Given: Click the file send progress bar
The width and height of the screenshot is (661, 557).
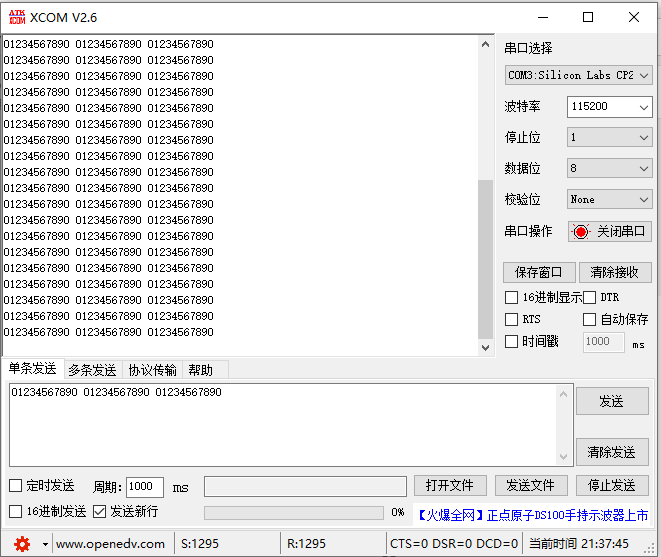Looking at the screenshot, I should pyautogui.click(x=294, y=513).
